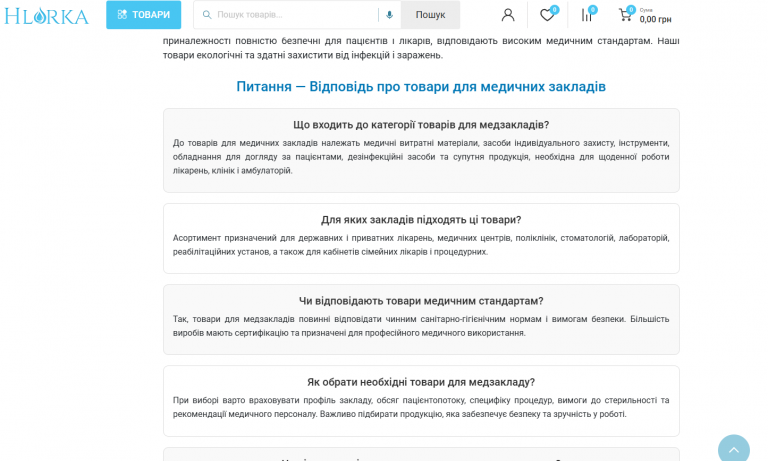Select question Чи відповідають товари медичним стандартам
Viewport: 768px width, 461px height.
point(421,301)
